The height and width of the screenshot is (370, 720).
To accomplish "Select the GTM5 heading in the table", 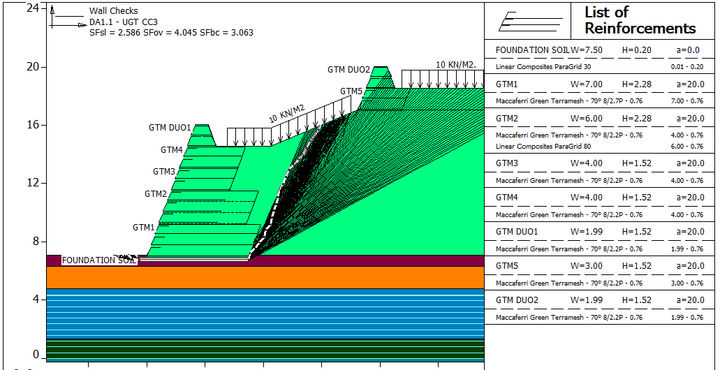I will [x=506, y=266].
